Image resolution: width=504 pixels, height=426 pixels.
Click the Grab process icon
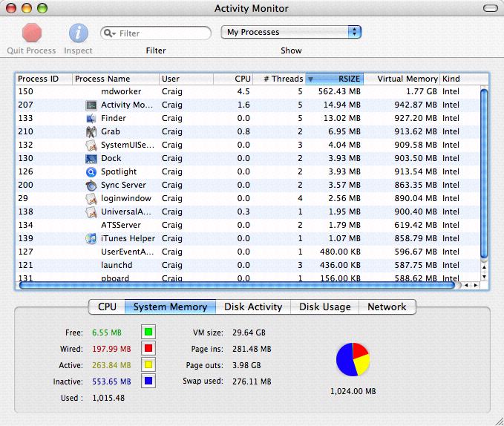point(91,131)
